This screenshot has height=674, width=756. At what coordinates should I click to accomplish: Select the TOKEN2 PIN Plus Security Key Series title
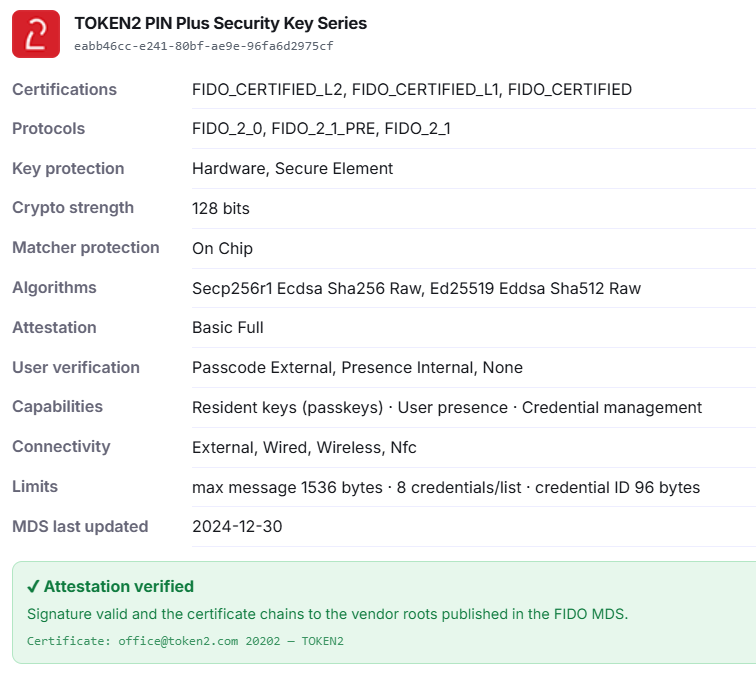[220, 23]
